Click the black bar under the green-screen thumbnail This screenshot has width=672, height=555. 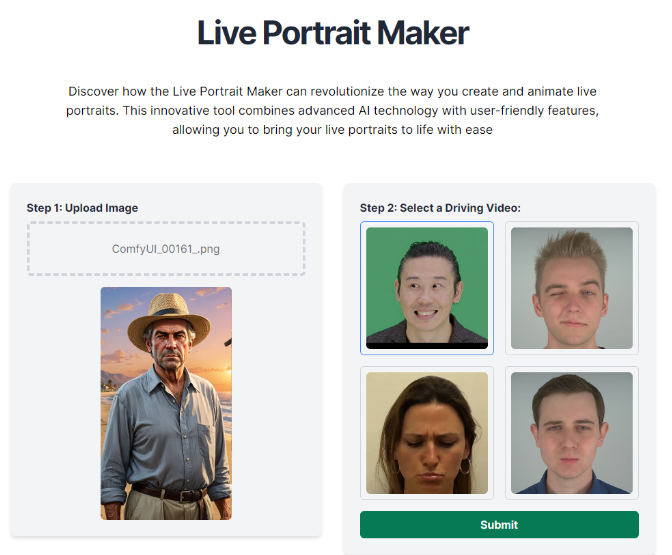(427, 345)
